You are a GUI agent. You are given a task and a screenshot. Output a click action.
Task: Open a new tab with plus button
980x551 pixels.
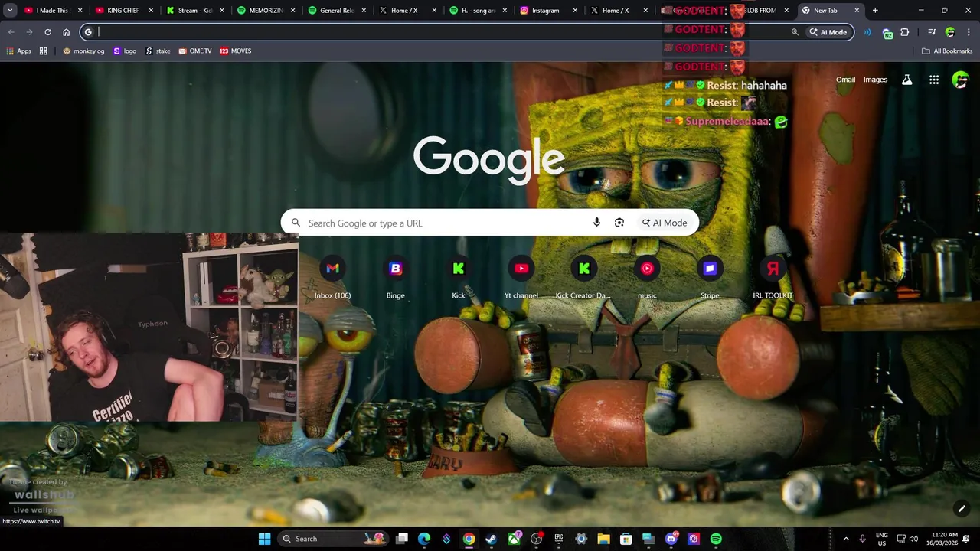tap(875, 11)
